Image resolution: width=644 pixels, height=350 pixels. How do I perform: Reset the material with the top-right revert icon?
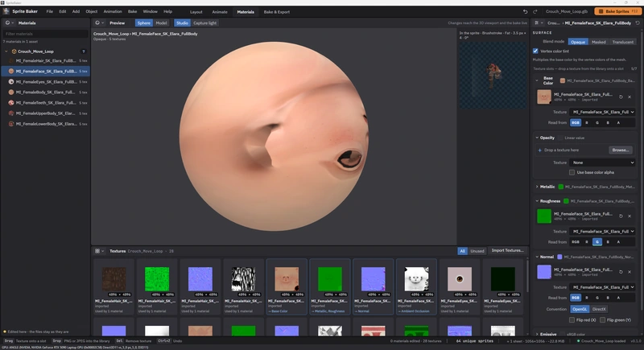638,23
